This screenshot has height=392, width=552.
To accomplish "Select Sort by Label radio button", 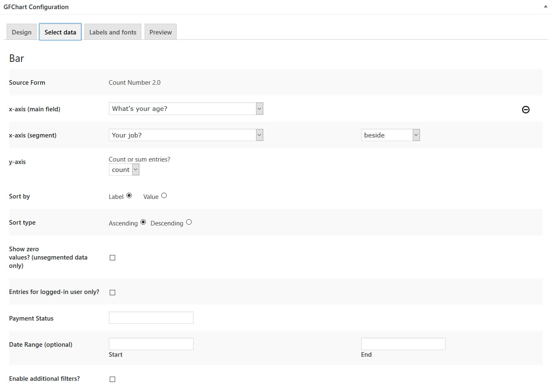I will [x=129, y=196].
